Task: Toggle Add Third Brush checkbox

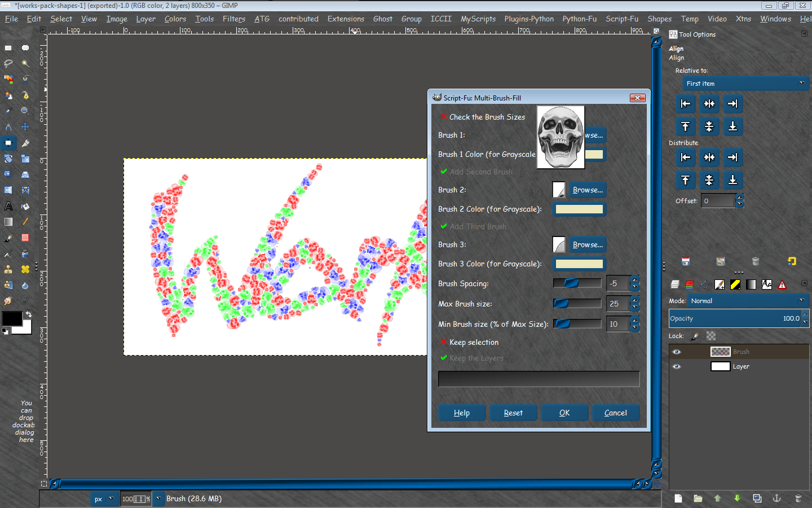Action: 473,226
